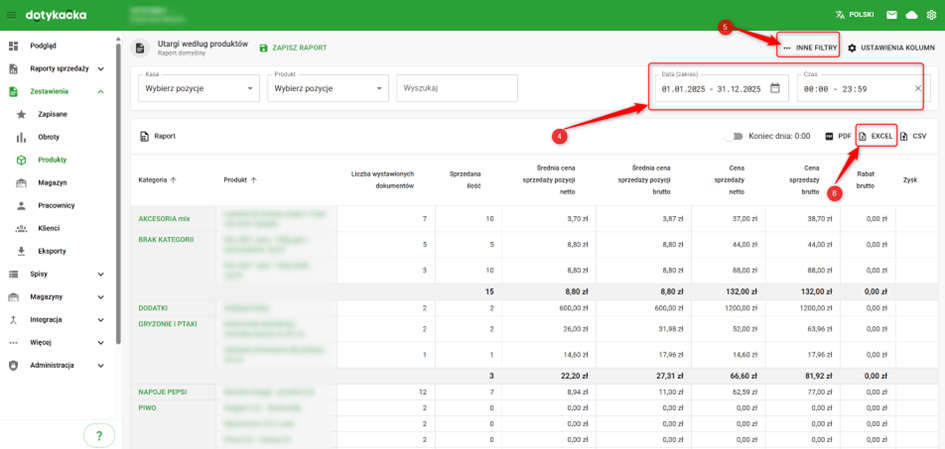Open the calendar icon in date field
This screenshot has height=449, width=945.
tap(775, 88)
